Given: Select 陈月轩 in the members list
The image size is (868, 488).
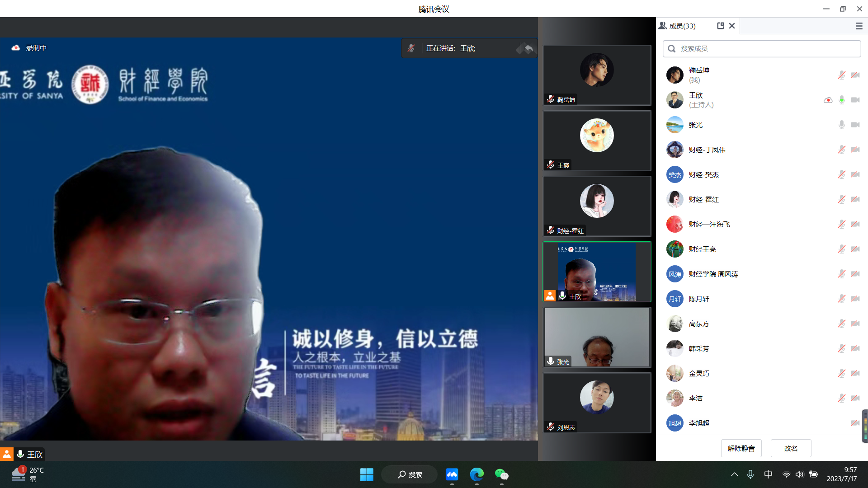Looking at the screenshot, I should 699,299.
